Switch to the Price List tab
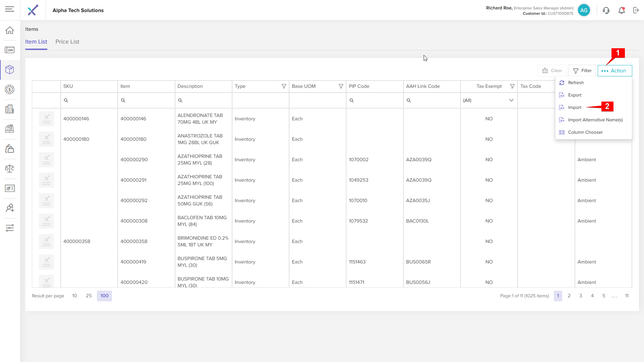This screenshot has width=644, height=362. click(x=67, y=42)
